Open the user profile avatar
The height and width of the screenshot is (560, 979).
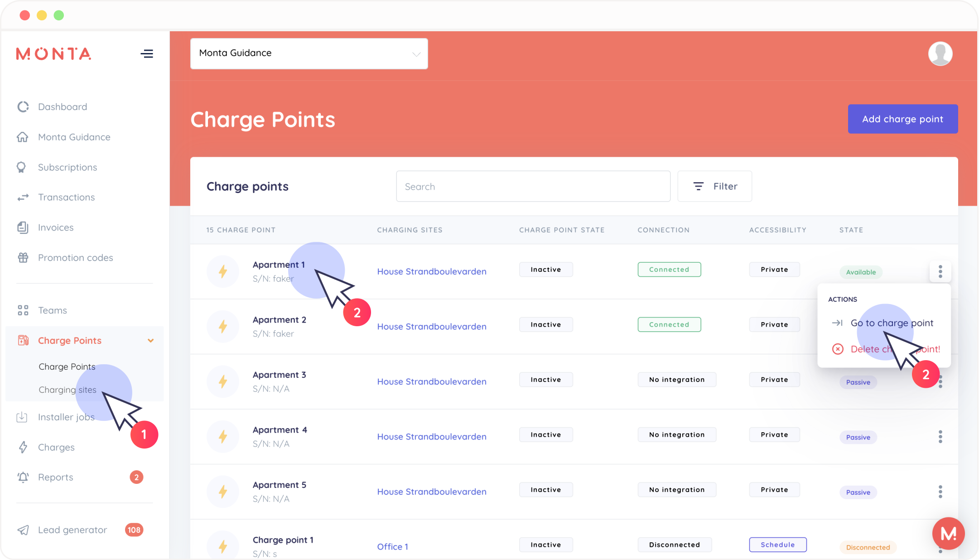click(940, 54)
